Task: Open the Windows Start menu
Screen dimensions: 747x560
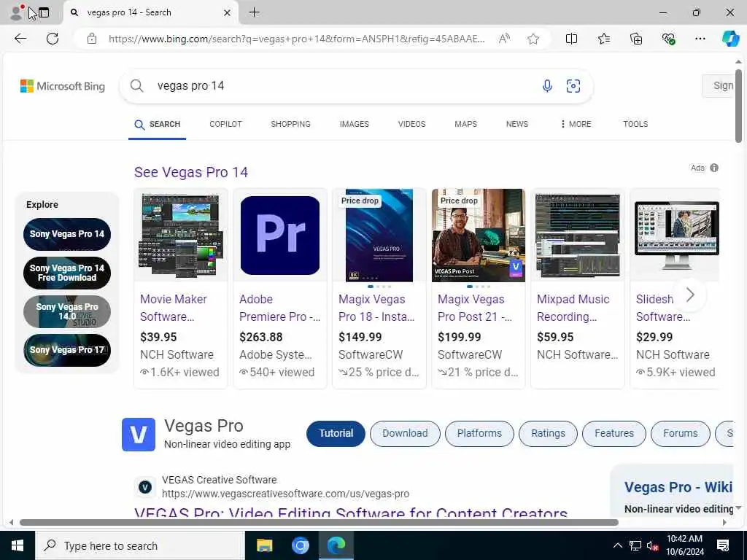Action: [18, 545]
